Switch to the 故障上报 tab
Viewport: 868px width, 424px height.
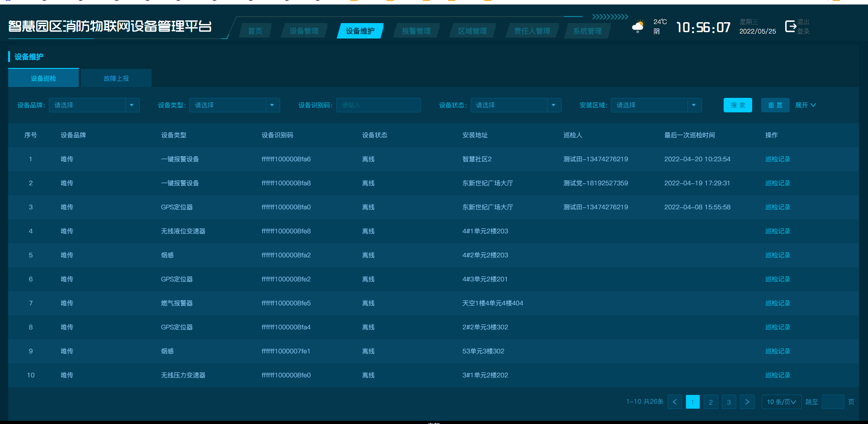(x=116, y=78)
